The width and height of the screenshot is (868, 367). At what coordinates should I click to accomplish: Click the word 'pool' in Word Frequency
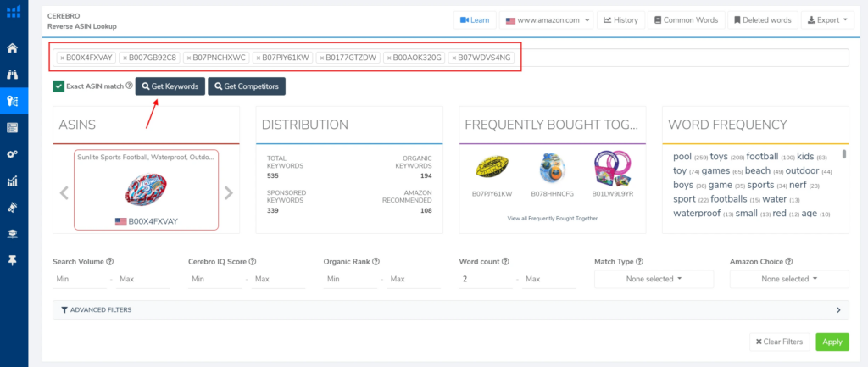click(x=682, y=157)
